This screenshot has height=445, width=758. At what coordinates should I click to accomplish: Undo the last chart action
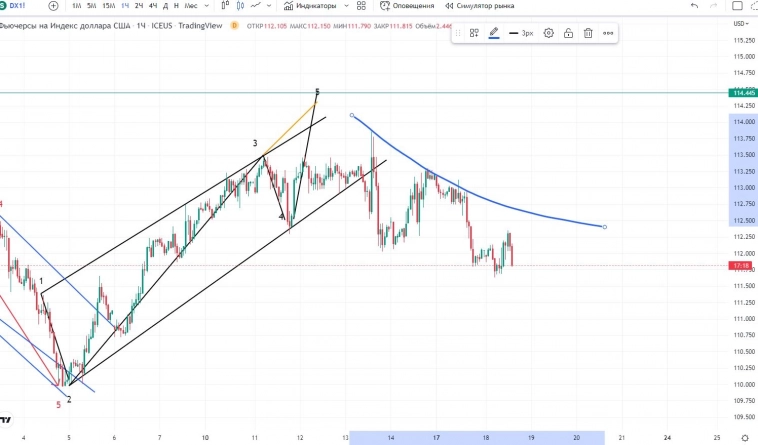tap(695, 6)
